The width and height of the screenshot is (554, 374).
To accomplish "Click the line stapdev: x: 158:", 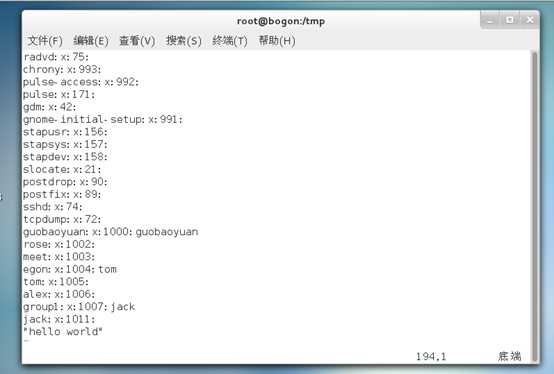I will tap(65, 157).
